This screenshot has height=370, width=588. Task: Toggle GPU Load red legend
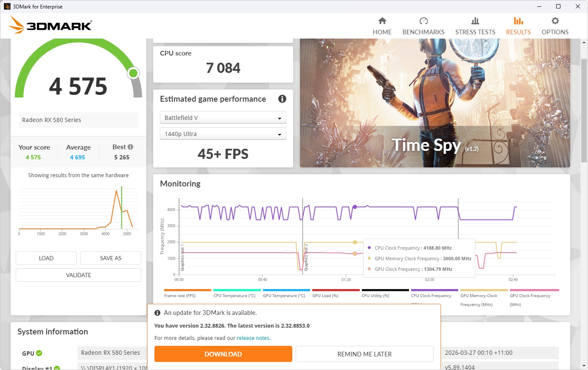pos(336,290)
